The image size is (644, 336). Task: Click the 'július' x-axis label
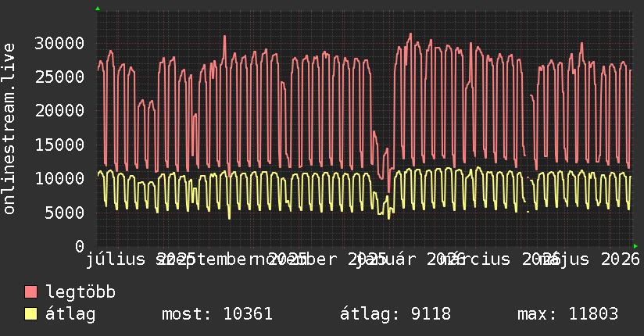pos(116,259)
